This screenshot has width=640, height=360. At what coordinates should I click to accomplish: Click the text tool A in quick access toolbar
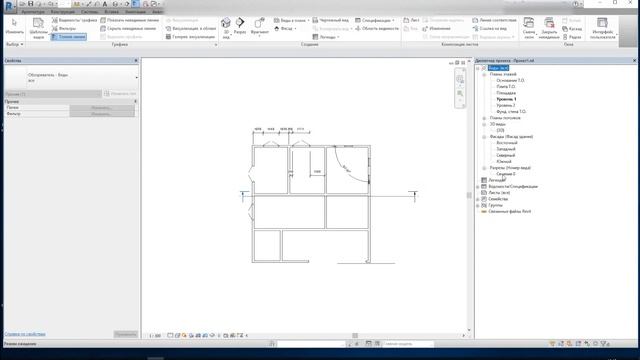pos(105,4)
